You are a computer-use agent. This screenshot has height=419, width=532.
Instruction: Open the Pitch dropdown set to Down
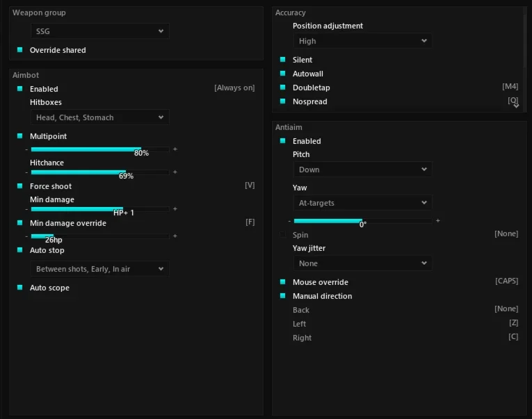pyautogui.click(x=363, y=170)
